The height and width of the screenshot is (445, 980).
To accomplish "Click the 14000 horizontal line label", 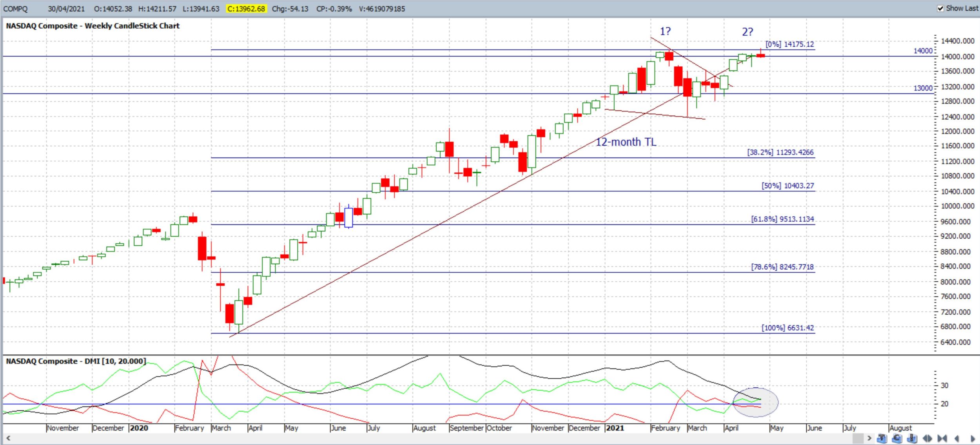I will click(x=923, y=51).
